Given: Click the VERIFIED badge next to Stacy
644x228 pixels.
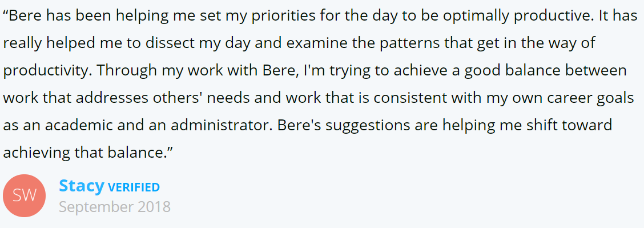Looking at the screenshot, I should tap(134, 188).
